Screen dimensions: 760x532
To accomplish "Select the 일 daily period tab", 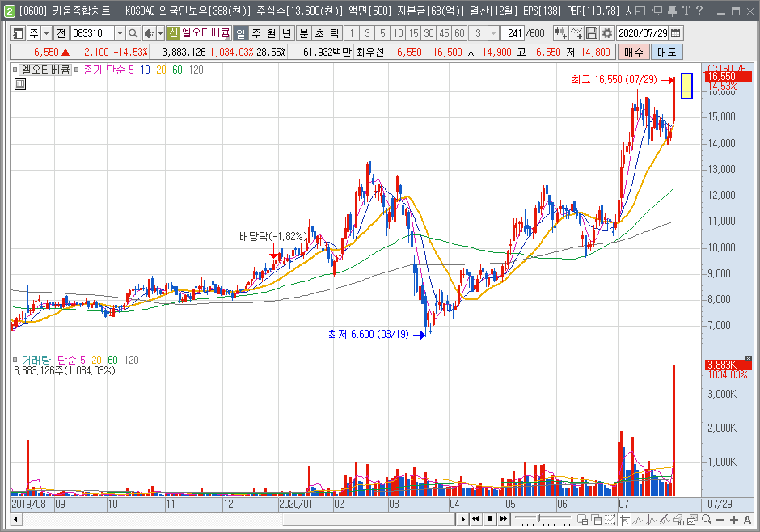I will 240,33.
